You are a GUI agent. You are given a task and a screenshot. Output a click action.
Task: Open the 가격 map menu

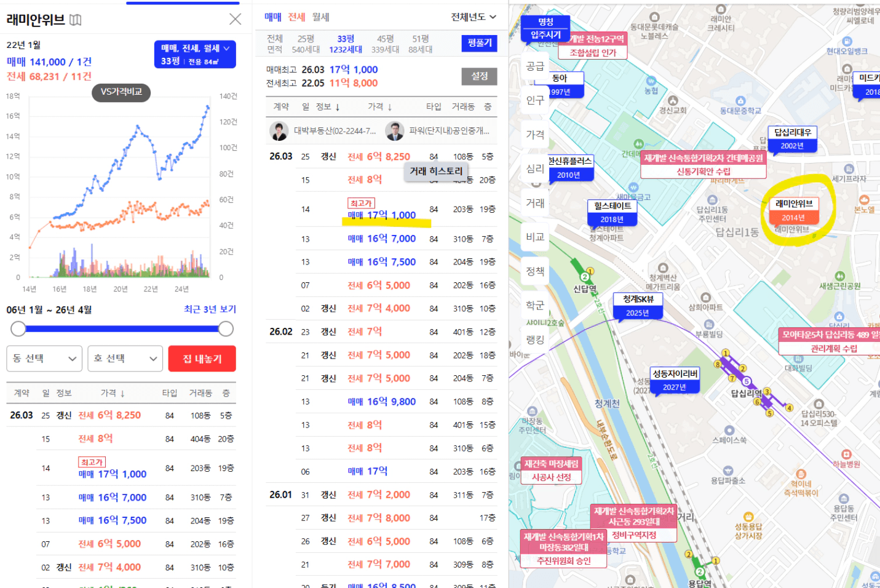535,135
